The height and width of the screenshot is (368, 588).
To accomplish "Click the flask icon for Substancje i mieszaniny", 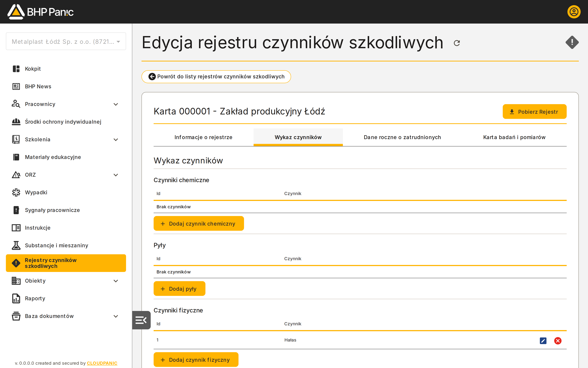I will pyautogui.click(x=16, y=245).
